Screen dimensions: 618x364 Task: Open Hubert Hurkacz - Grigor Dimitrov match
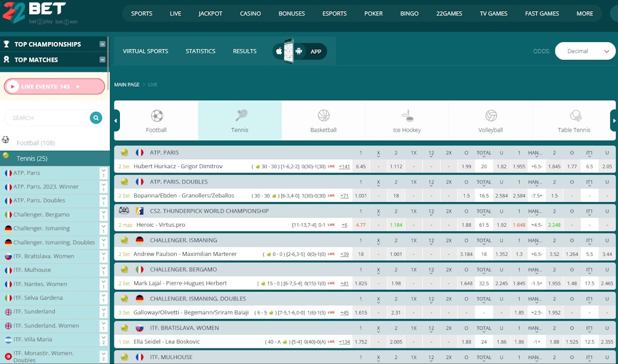pyautogui.click(x=178, y=166)
